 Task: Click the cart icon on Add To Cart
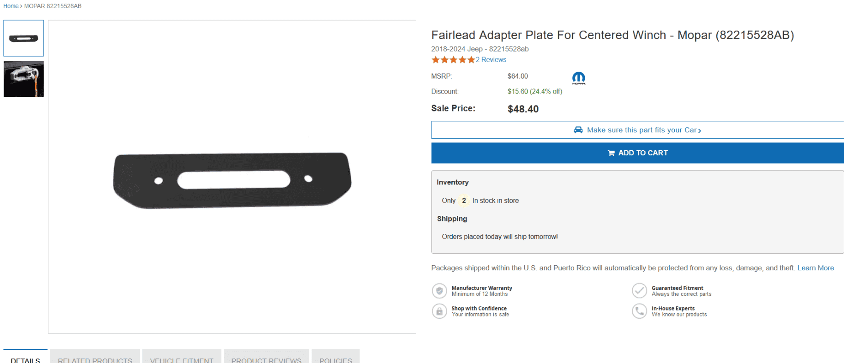(x=611, y=153)
